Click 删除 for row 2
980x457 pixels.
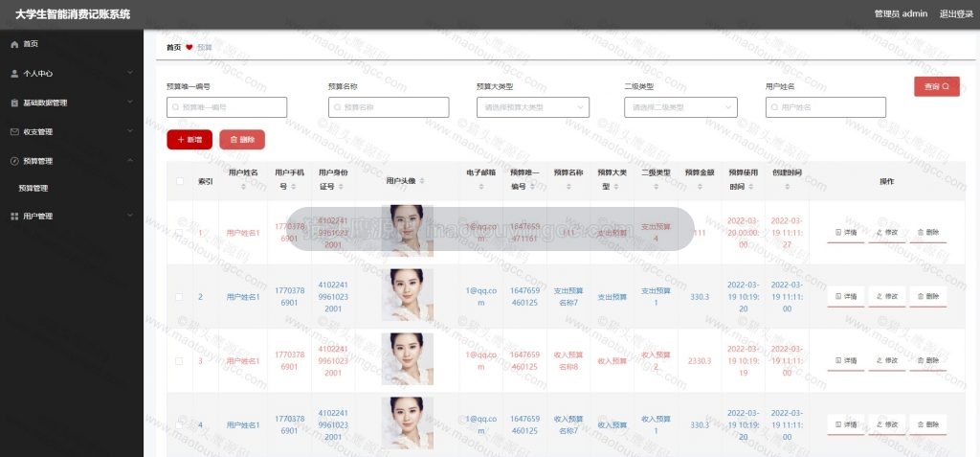pos(928,297)
